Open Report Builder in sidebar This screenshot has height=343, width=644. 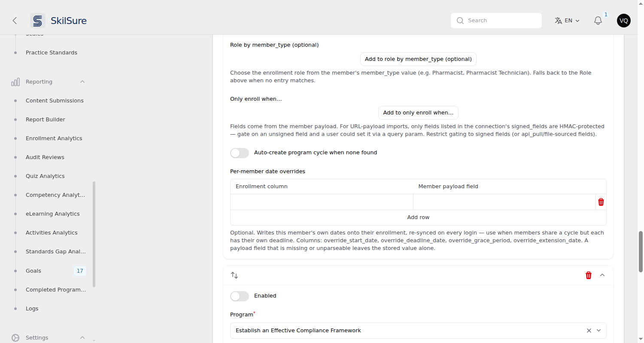tap(46, 120)
